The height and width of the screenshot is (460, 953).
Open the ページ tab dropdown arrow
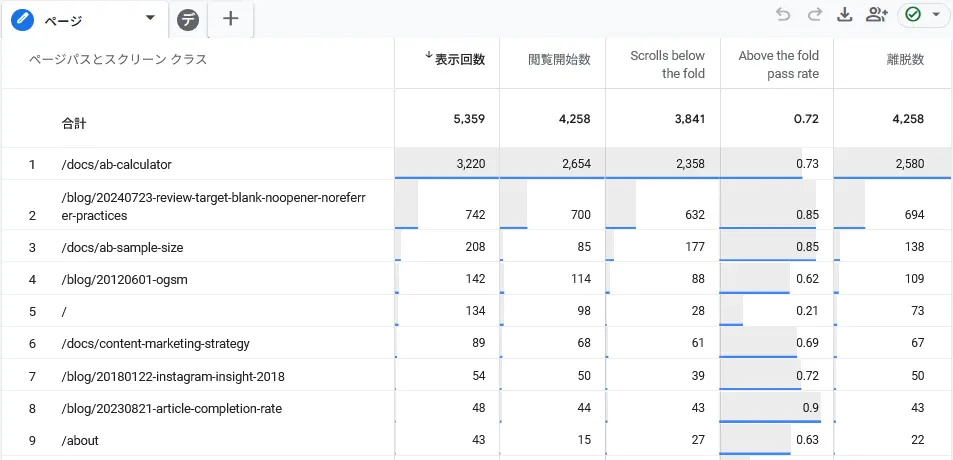coord(150,18)
